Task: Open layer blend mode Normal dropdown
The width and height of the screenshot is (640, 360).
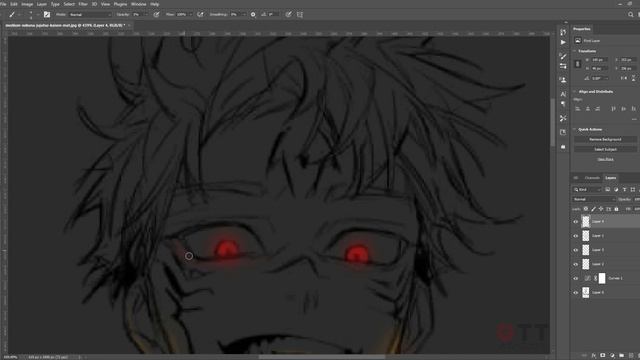Action: pos(594,199)
